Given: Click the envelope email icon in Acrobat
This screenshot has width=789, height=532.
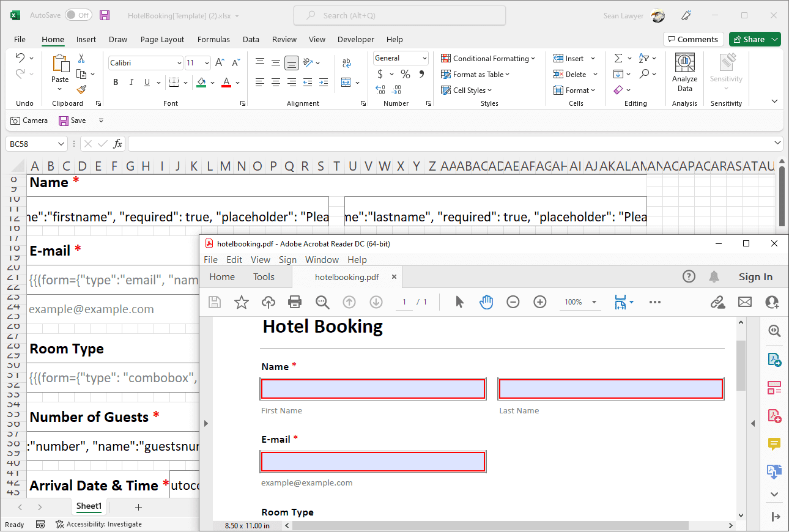Looking at the screenshot, I should pyautogui.click(x=744, y=301).
